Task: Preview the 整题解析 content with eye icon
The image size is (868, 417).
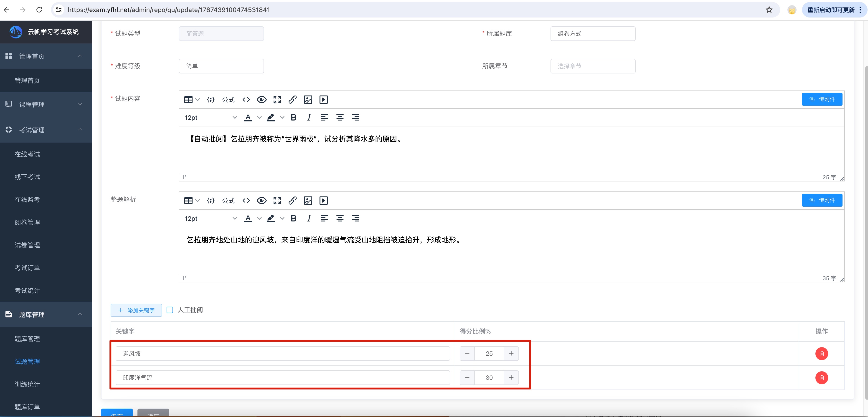Action: 261,201
